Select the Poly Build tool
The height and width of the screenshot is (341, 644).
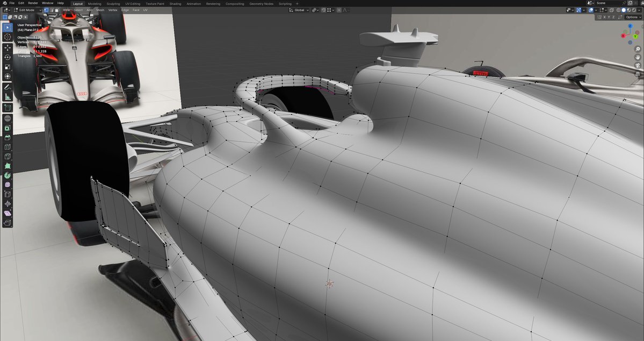click(x=8, y=166)
